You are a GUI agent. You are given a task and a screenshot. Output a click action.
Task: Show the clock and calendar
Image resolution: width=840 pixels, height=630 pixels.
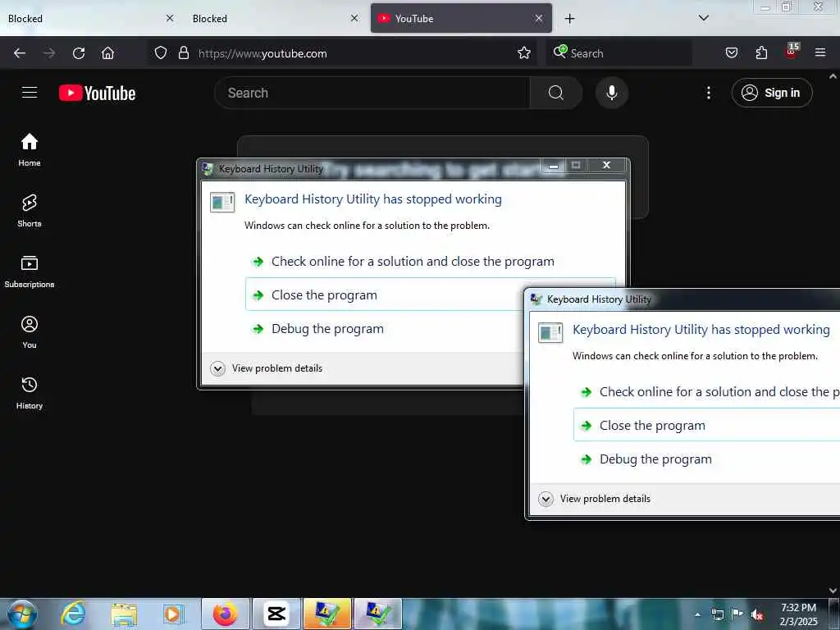click(x=798, y=614)
